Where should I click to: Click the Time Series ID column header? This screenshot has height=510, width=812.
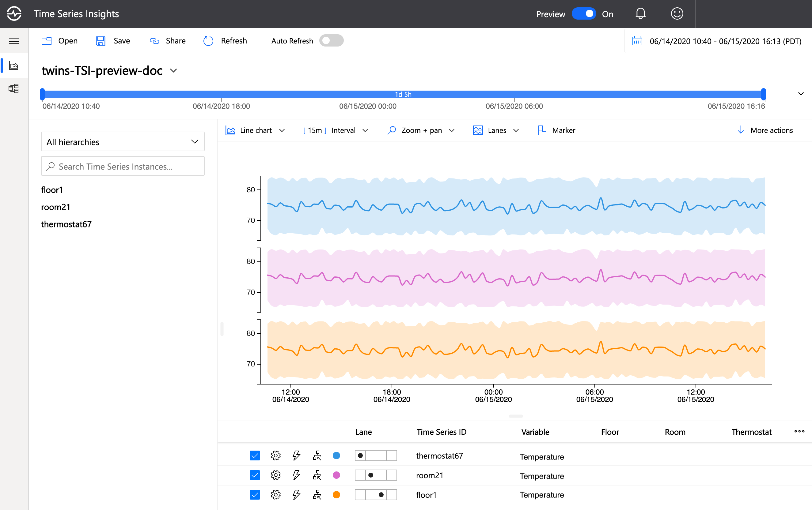(441, 432)
